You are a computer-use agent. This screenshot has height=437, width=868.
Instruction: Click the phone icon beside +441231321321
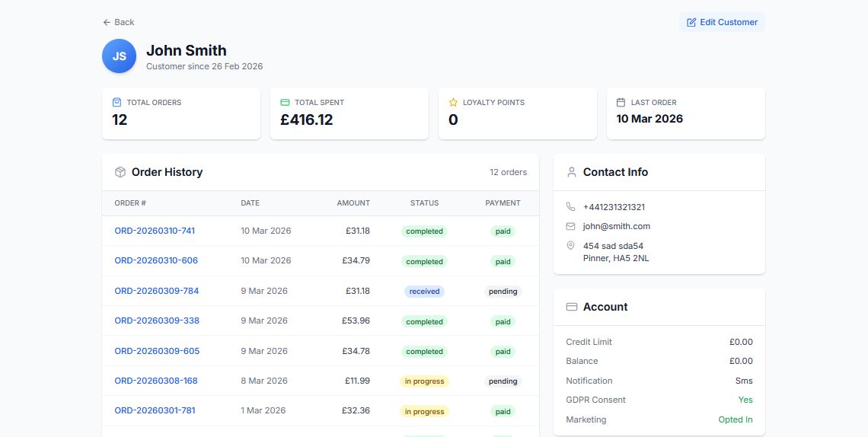(x=571, y=207)
